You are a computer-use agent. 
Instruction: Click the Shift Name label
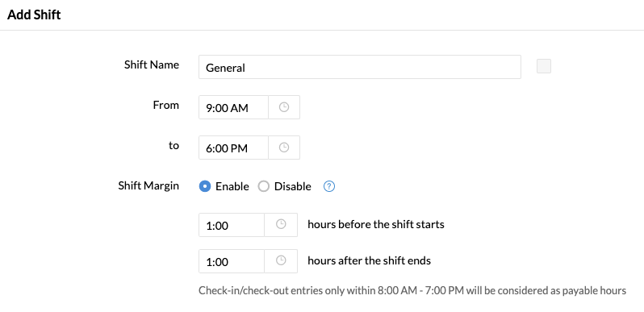(x=152, y=64)
